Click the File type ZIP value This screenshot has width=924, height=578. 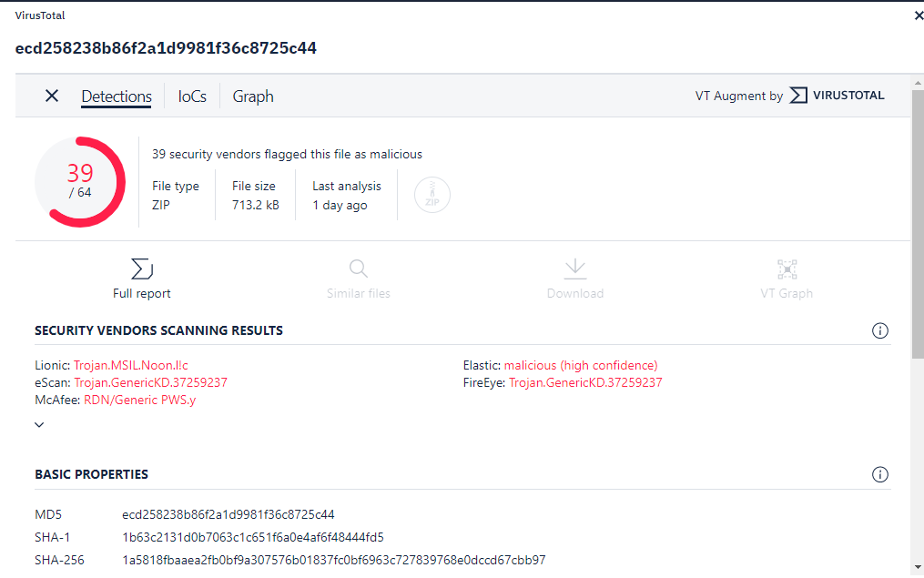(x=161, y=205)
